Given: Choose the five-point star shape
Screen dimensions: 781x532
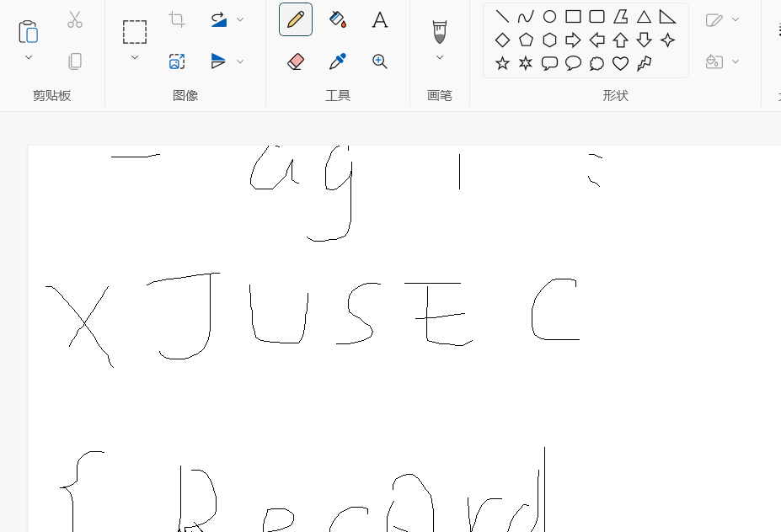Looking at the screenshot, I should pos(502,63).
